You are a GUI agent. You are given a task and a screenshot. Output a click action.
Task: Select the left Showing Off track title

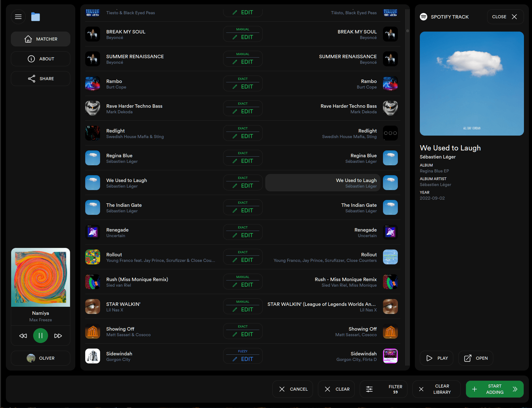tap(120, 329)
